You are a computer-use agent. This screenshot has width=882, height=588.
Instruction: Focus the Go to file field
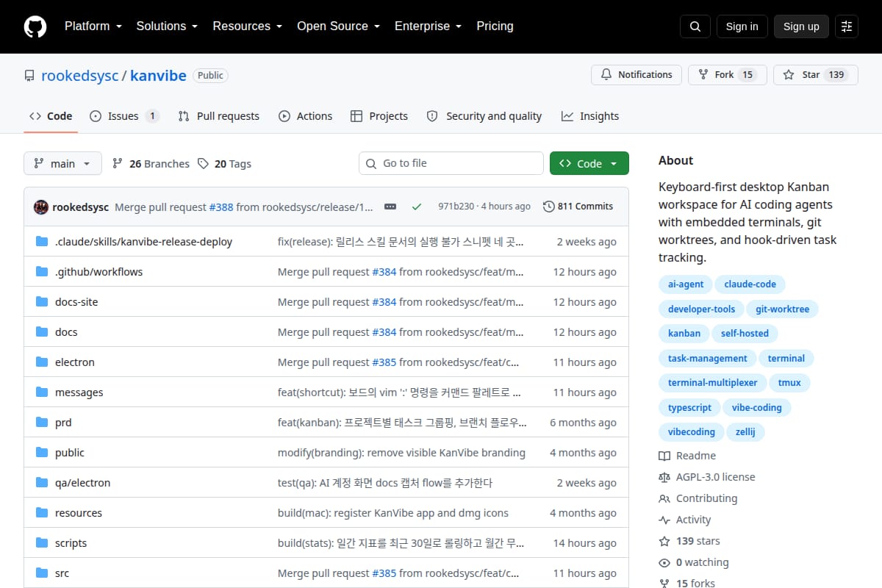pyautogui.click(x=451, y=163)
